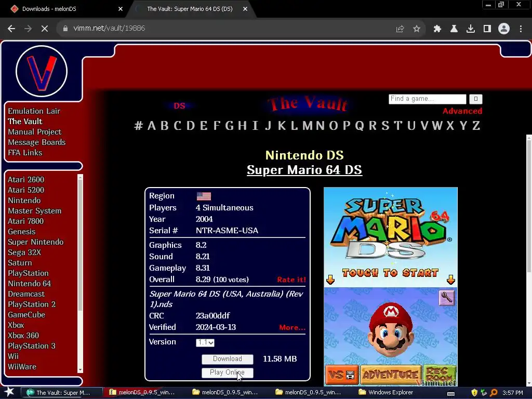Click the system list down scroll arrow
The height and width of the screenshot is (399, 532).
80,370
